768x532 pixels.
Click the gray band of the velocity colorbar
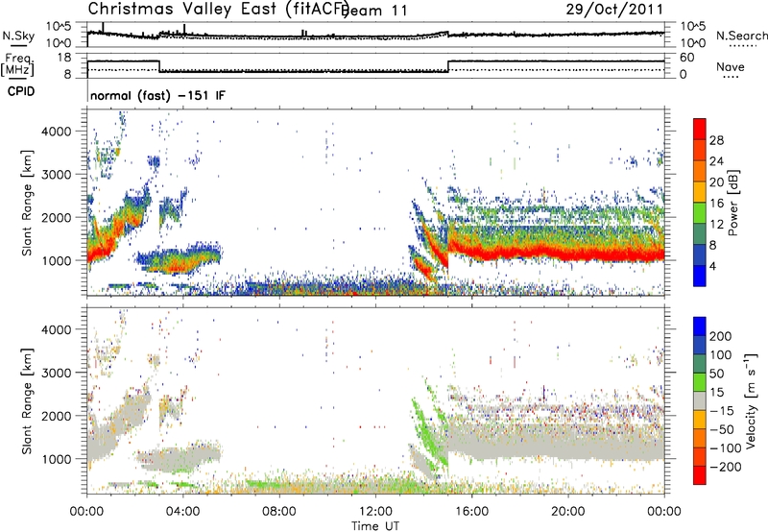coord(700,401)
